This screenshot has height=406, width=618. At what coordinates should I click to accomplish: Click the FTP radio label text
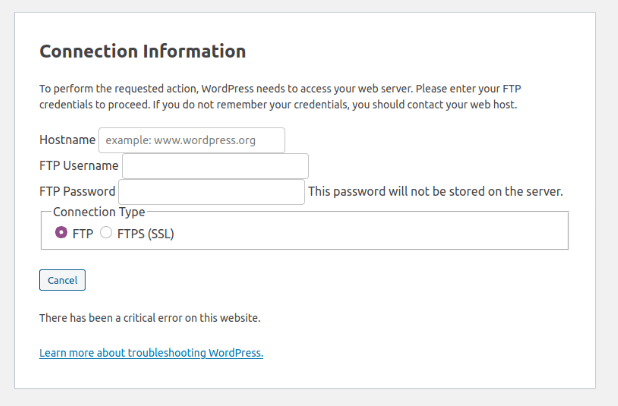tap(83, 233)
